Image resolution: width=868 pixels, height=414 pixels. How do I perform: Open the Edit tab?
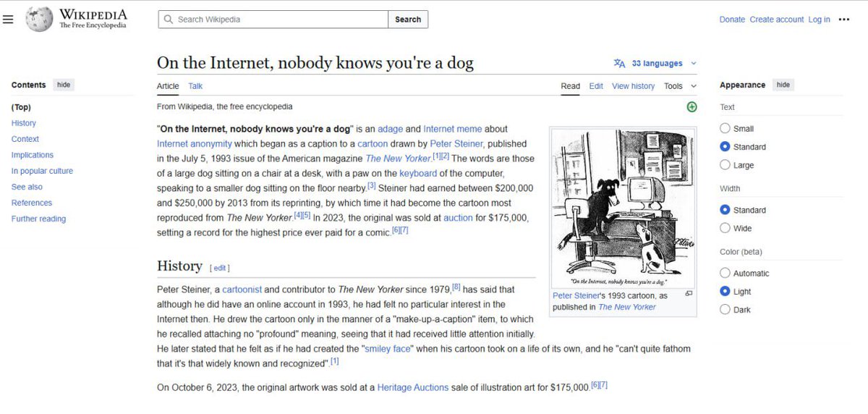click(x=596, y=86)
